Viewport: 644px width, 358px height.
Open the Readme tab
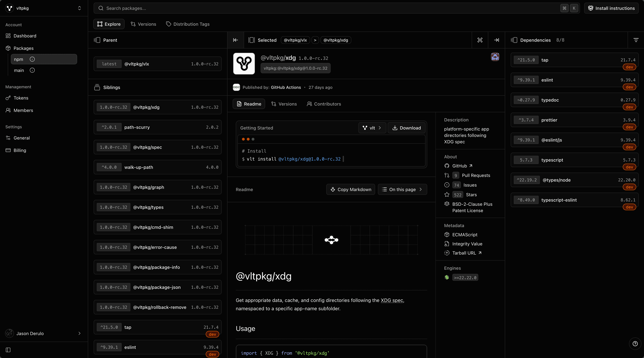(249, 104)
